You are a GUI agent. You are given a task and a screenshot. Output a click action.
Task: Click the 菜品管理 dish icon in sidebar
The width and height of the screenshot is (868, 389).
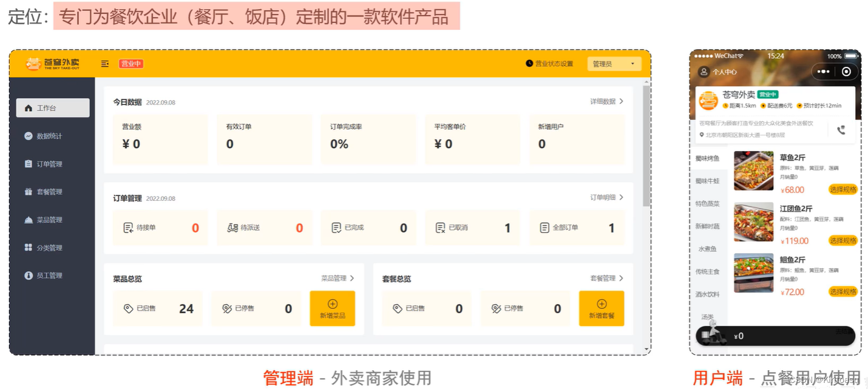[29, 220]
